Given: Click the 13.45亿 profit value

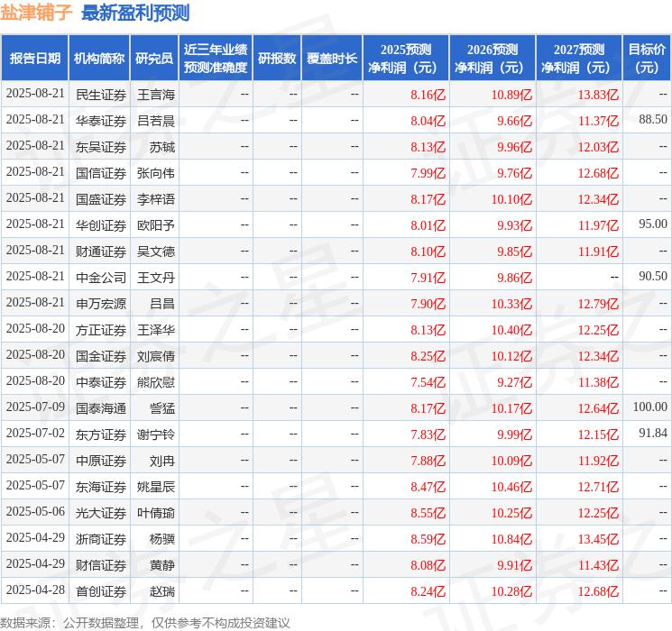Looking at the screenshot, I should pyautogui.click(x=598, y=539).
